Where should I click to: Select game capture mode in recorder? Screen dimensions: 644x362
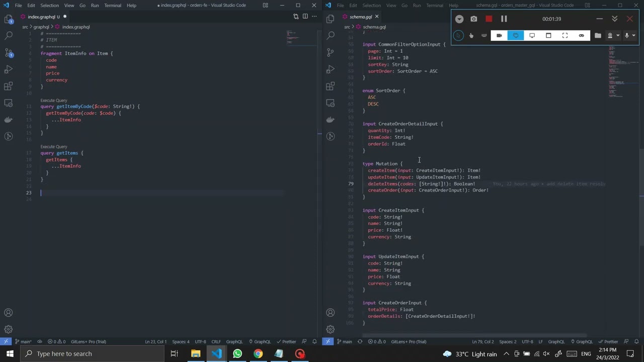(582, 35)
